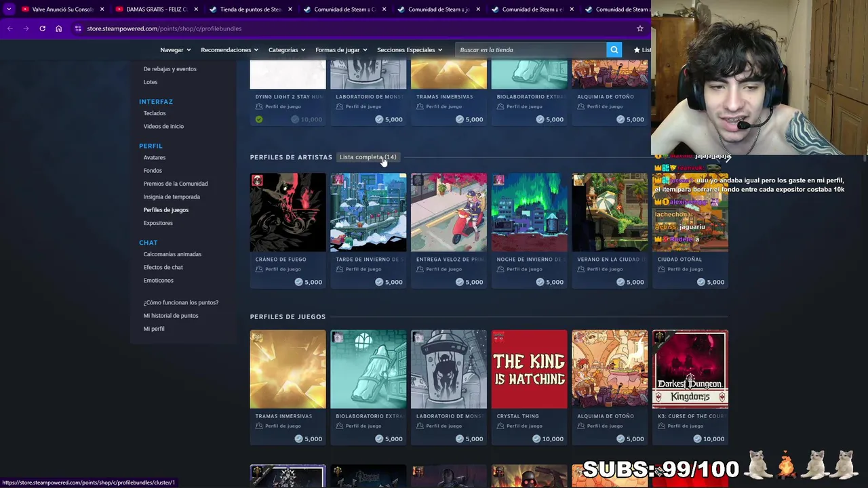Open the Formas de jugar dropdown
This screenshot has width=868, height=488.
(x=341, y=49)
